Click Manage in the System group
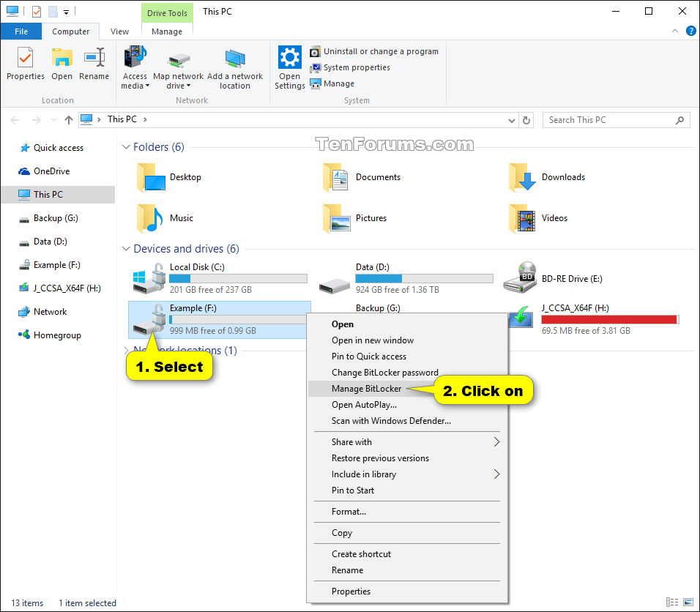 332,83
